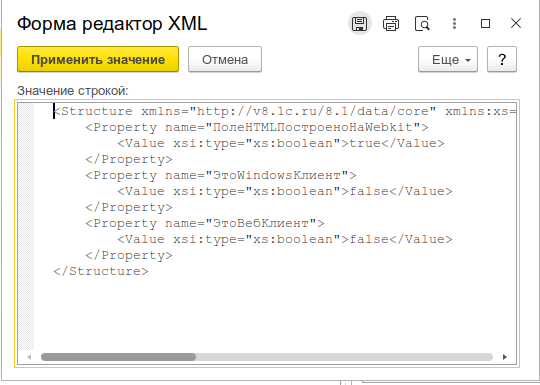Click the last </Property> closing tag before </Structure>
Image resolution: width=540 pixels, height=385 pixels.
click(129, 256)
